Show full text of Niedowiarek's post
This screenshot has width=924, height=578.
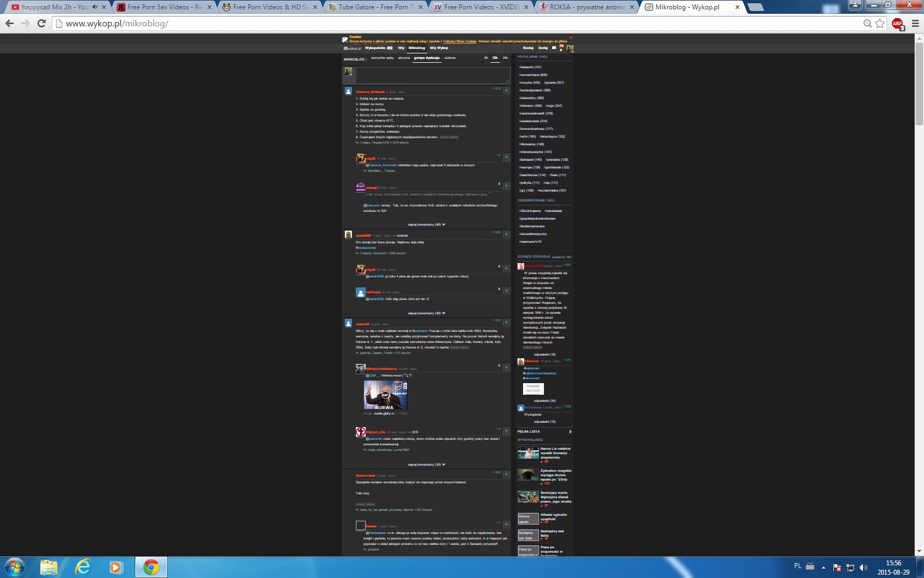point(365,504)
